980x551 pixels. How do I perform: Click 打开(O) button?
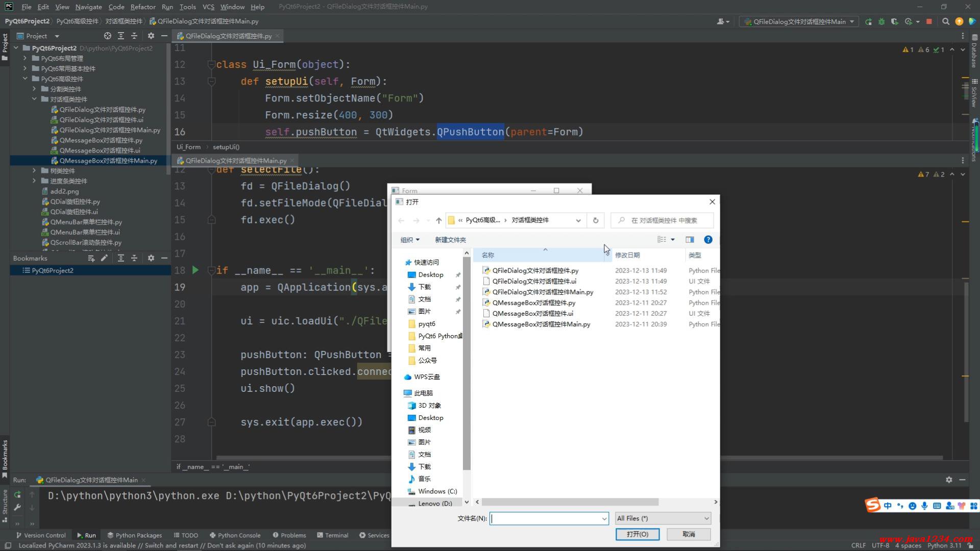coord(637,534)
